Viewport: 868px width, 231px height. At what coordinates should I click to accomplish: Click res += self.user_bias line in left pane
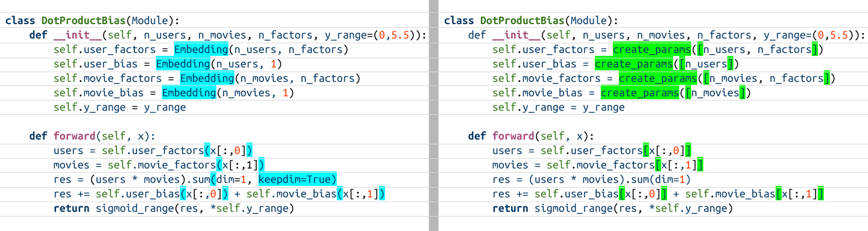click(219, 194)
